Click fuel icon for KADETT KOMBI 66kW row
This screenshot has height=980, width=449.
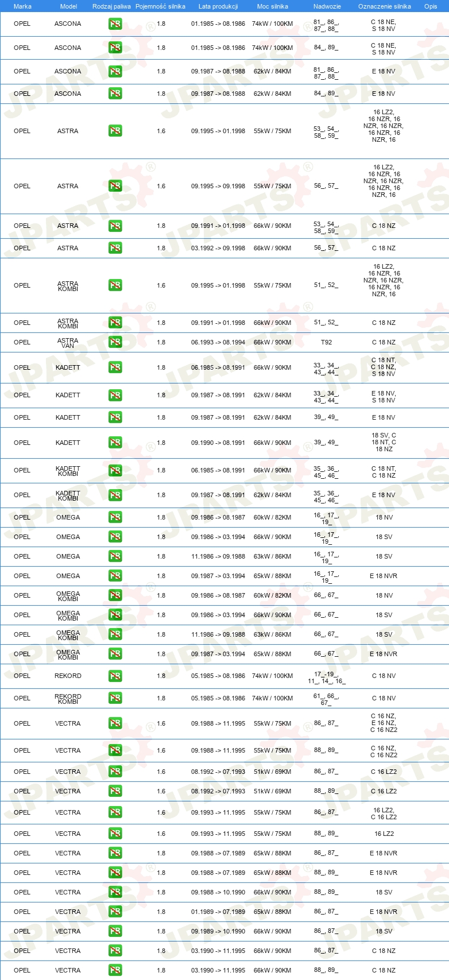coord(115,470)
